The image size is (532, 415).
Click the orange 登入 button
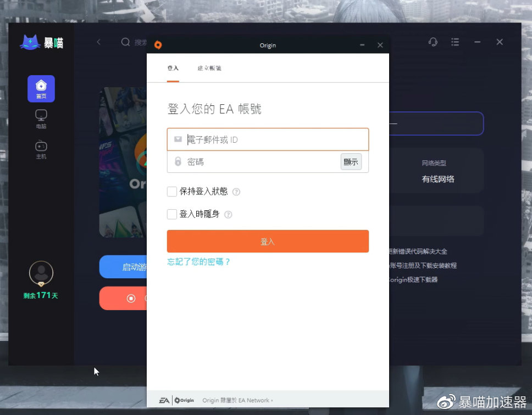click(x=268, y=241)
